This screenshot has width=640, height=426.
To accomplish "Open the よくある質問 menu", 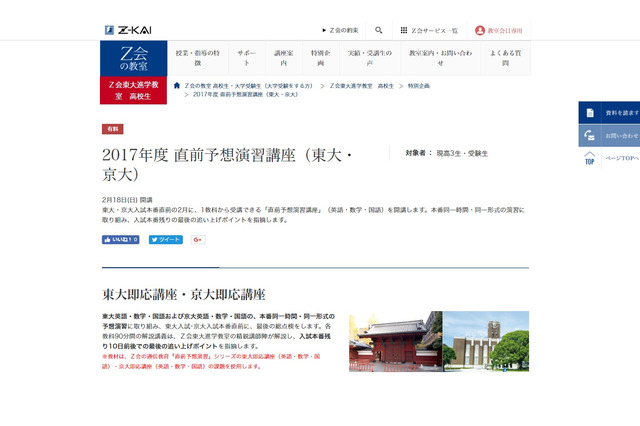I will tap(506, 58).
